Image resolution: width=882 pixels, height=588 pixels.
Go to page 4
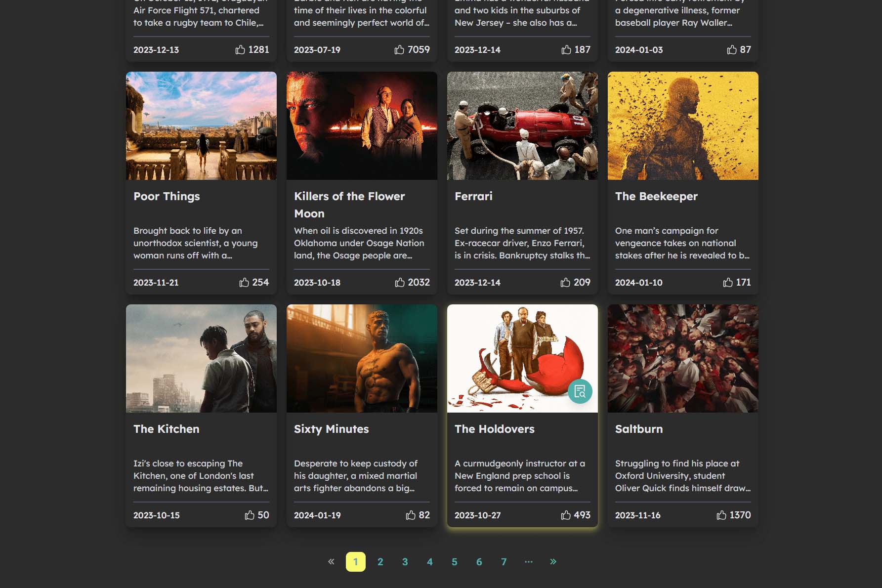click(x=430, y=562)
